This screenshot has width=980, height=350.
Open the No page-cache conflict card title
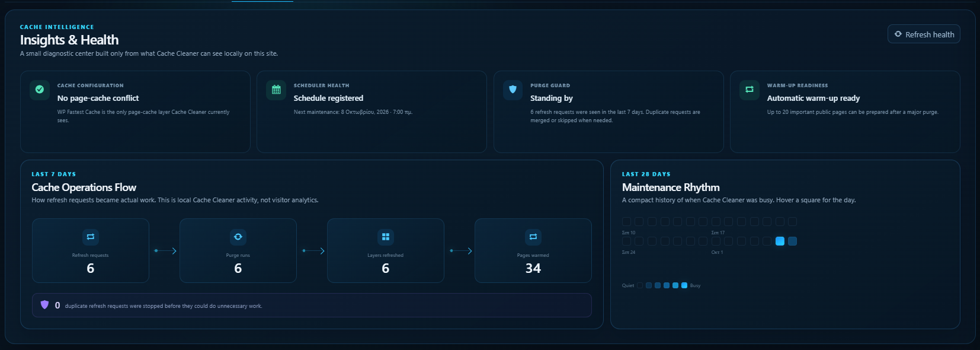click(98, 98)
